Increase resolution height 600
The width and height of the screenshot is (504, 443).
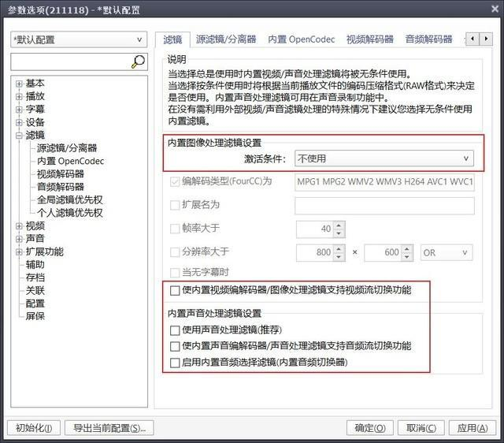407,248
